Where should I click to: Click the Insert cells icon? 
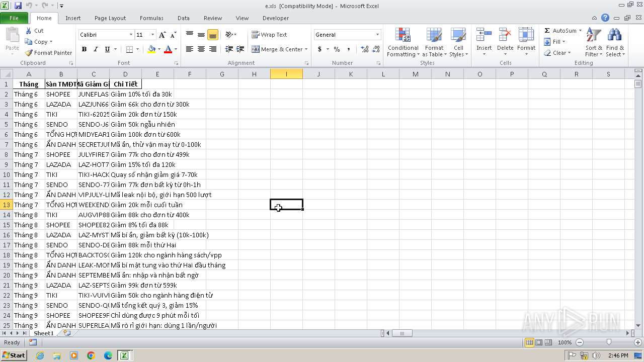484,35
